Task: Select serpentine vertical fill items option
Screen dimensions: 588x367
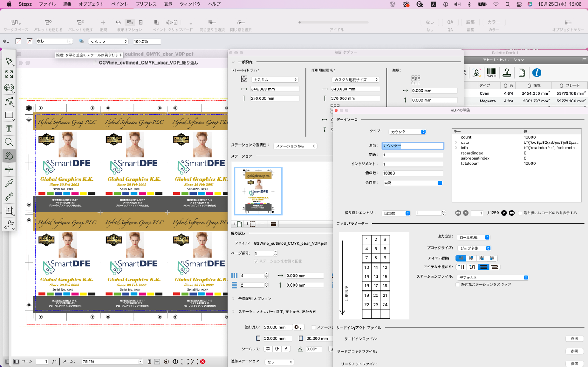Action: point(472,267)
